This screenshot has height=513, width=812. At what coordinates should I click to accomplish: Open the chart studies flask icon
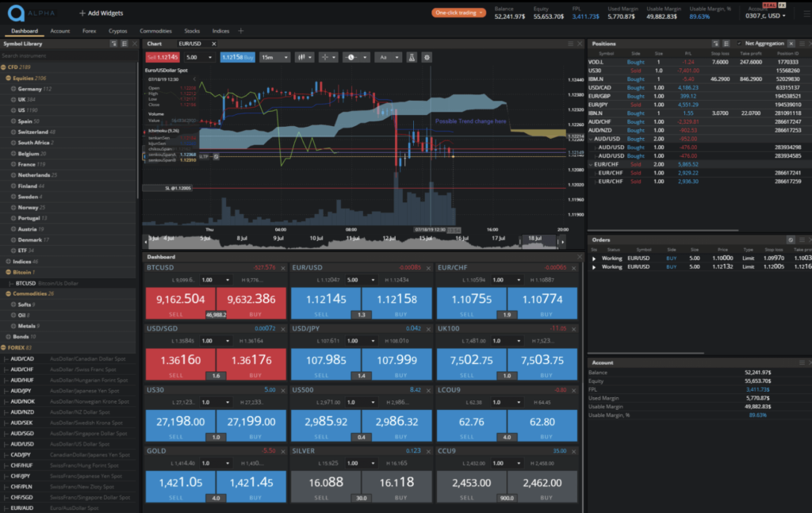412,57
